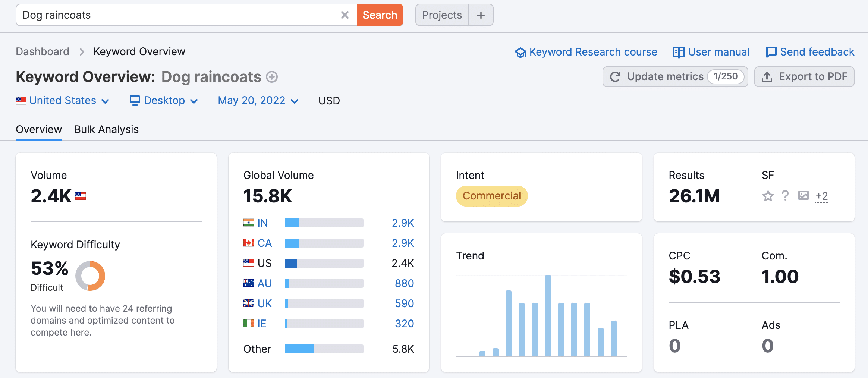The width and height of the screenshot is (868, 378).
Task: Open the United States country dropdown
Action: click(x=63, y=101)
